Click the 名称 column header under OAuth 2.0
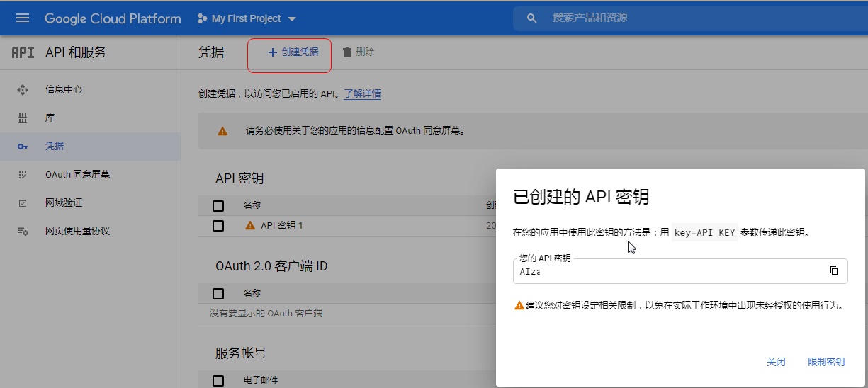 (x=252, y=293)
